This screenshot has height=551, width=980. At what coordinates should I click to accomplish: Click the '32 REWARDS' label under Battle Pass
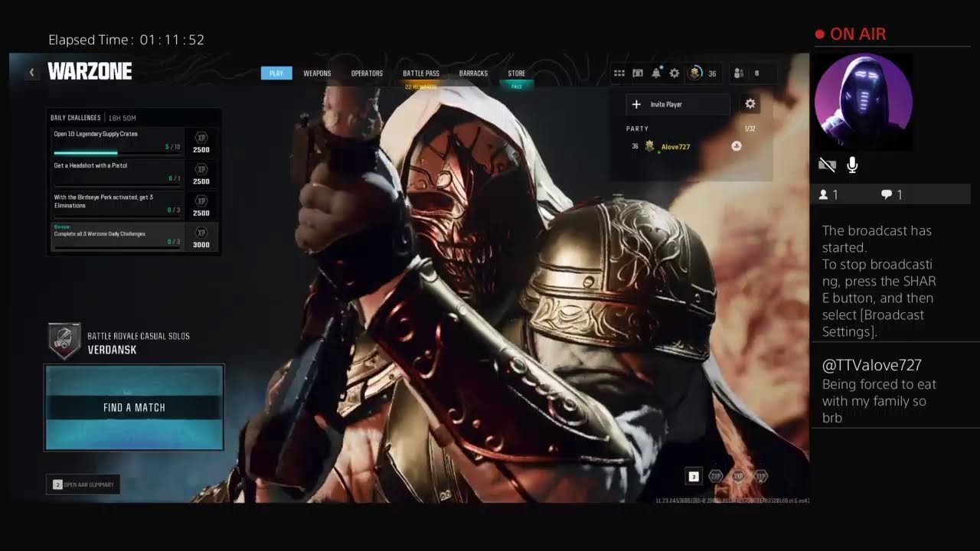(421, 86)
